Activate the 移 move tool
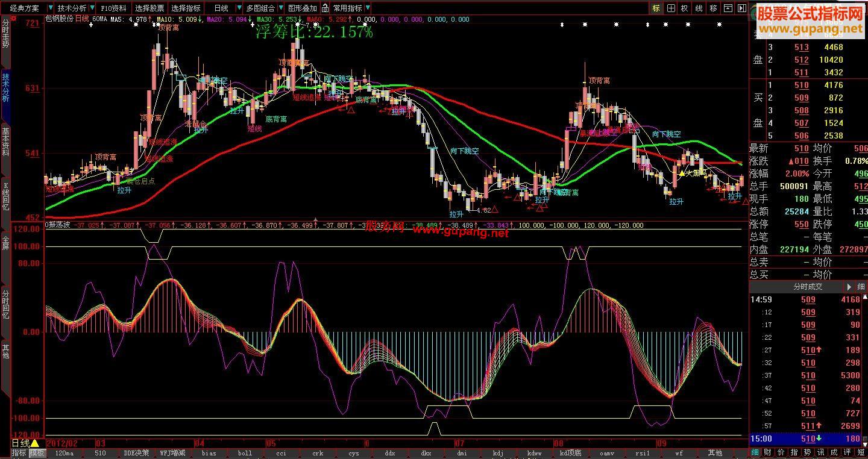The width and height of the screenshot is (868, 459). (x=714, y=8)
